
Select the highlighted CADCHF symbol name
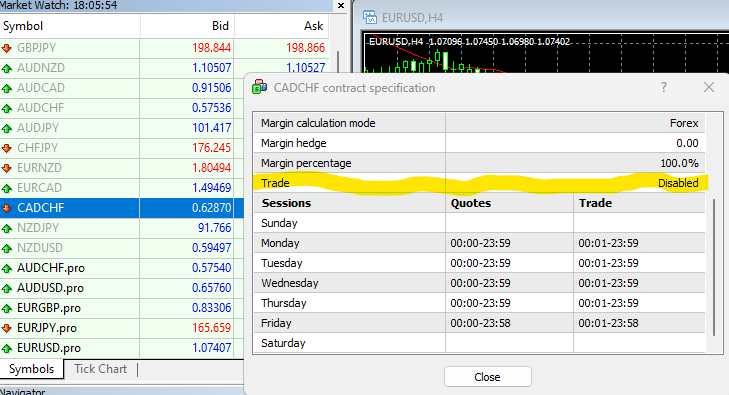click(40, 208)
